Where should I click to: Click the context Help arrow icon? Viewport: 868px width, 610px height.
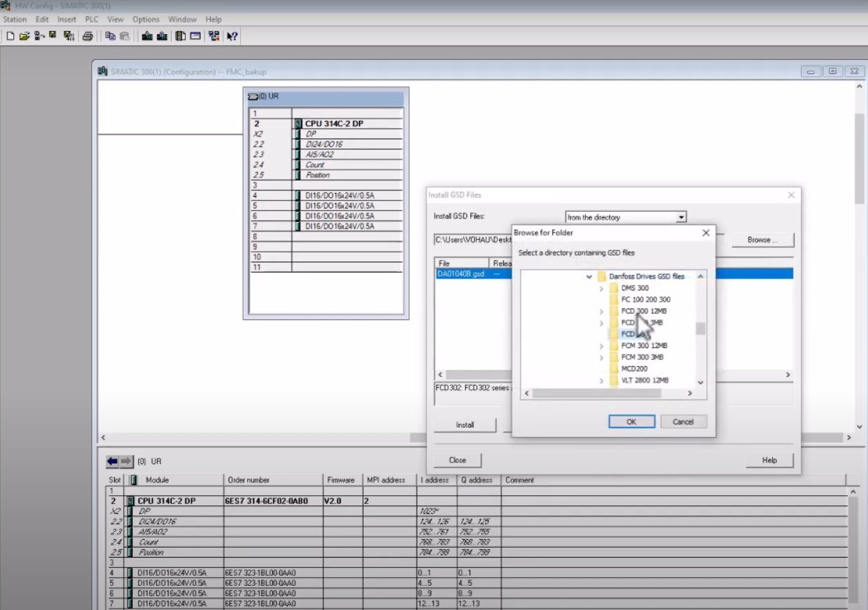tap(231, 36)
